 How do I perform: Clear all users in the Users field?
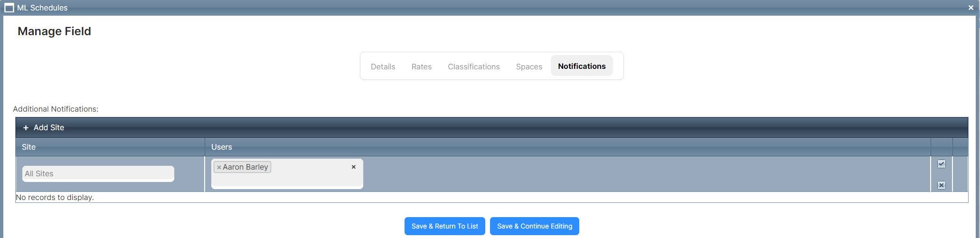(x=354, y=167)
